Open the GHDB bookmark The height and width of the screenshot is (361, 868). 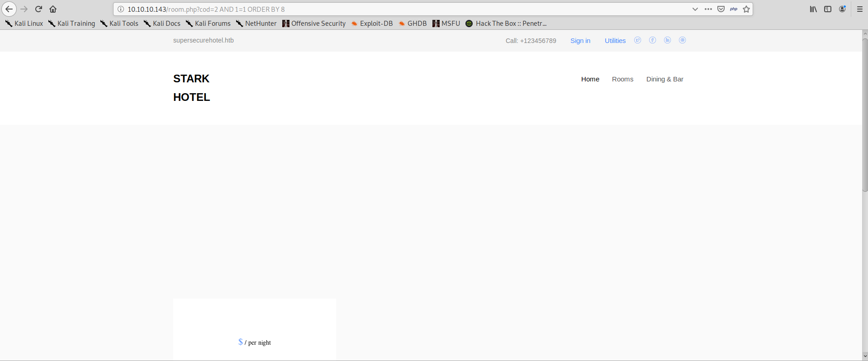(x=413, y=24)
